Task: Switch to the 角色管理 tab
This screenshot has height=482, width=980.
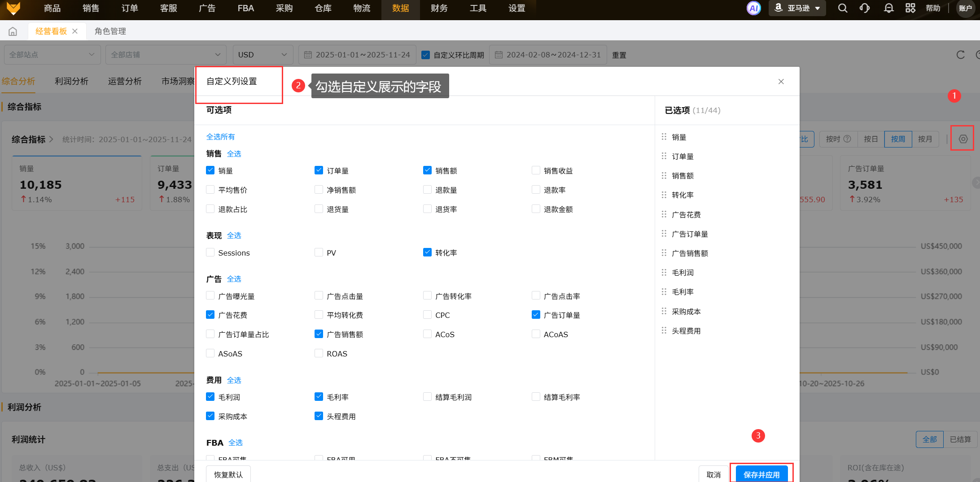Action: point(110,31)
